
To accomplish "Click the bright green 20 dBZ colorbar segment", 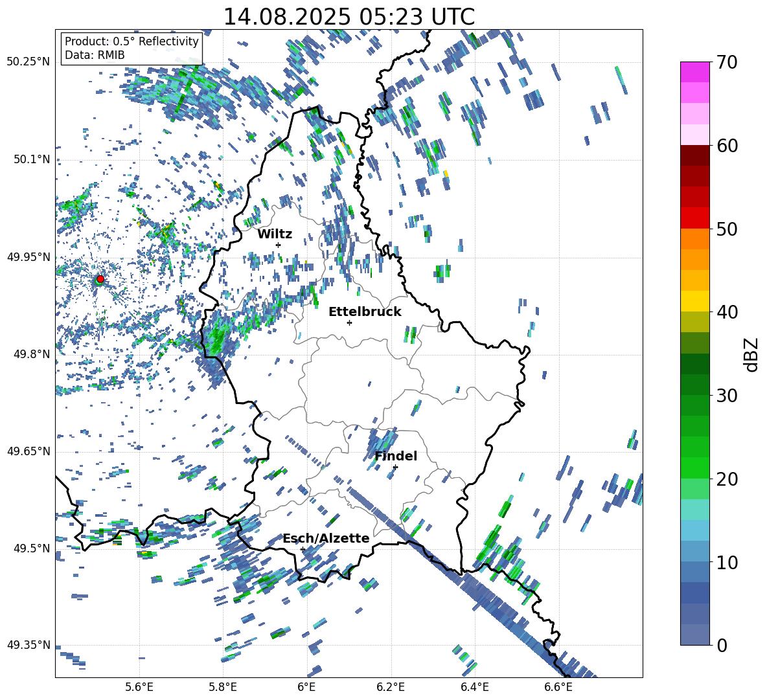I will click(x=694, y=468).
